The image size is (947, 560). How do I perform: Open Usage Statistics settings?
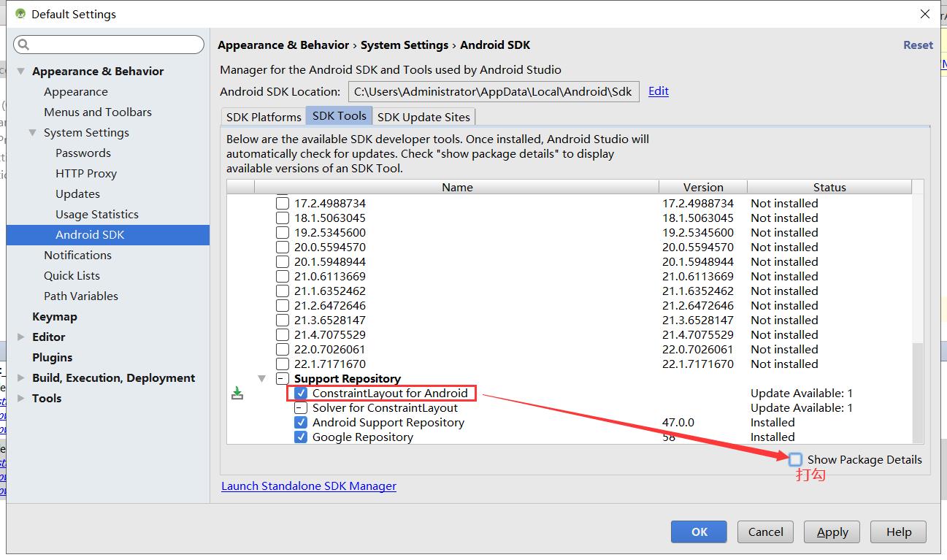tap(97, 215)
